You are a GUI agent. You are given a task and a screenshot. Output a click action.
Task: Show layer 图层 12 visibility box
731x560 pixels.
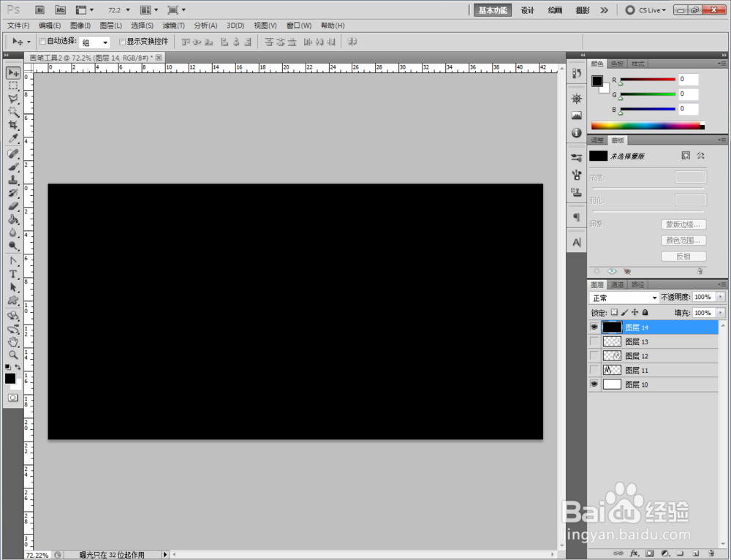(x=594, y=356)
